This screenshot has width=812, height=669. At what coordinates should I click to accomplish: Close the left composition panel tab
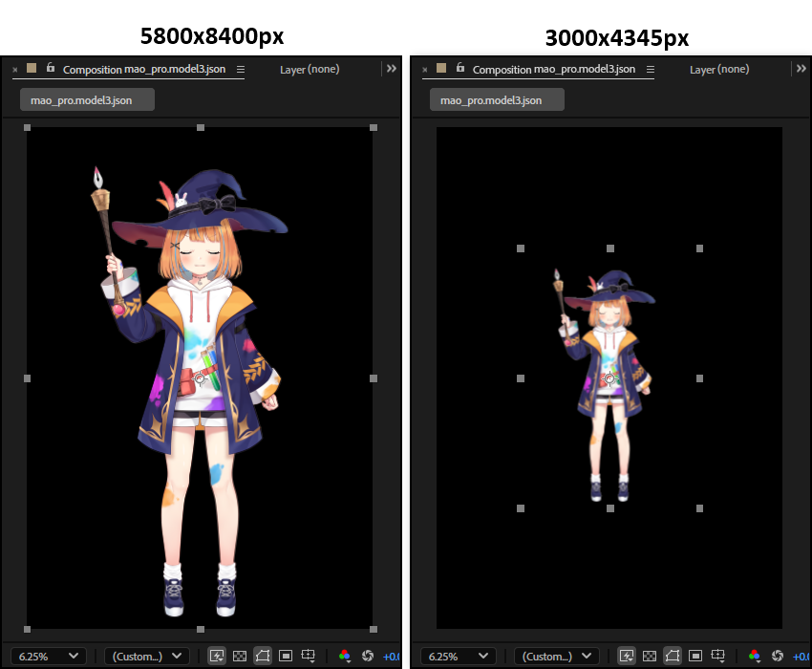[15, 70]
